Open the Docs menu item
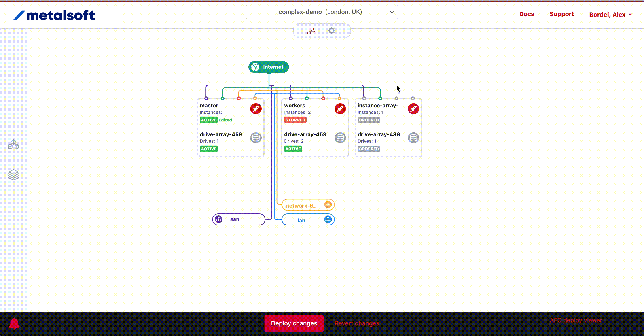The image size is (644, 336). [527, 14]
